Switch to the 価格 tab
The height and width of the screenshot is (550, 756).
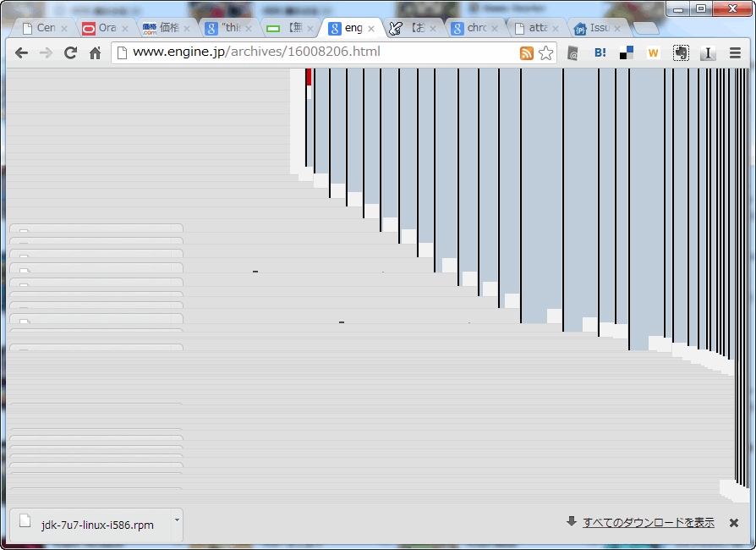coord(169,28)
